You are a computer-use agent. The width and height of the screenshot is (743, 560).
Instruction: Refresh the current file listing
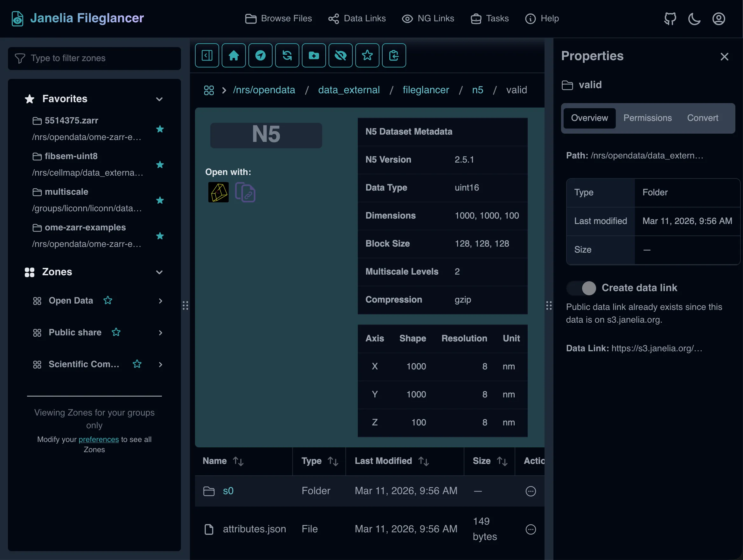287,55
